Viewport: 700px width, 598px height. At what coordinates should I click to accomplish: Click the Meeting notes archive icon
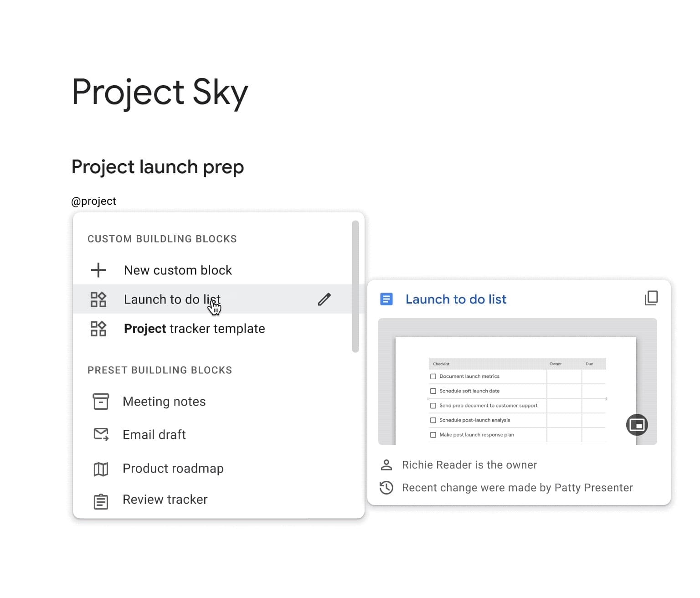101,402
